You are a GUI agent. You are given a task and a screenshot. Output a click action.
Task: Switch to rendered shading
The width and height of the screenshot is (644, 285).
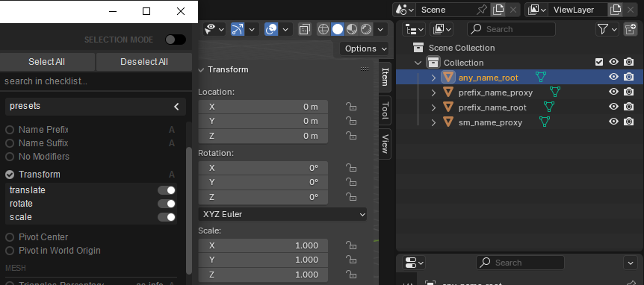coord(366,29)
